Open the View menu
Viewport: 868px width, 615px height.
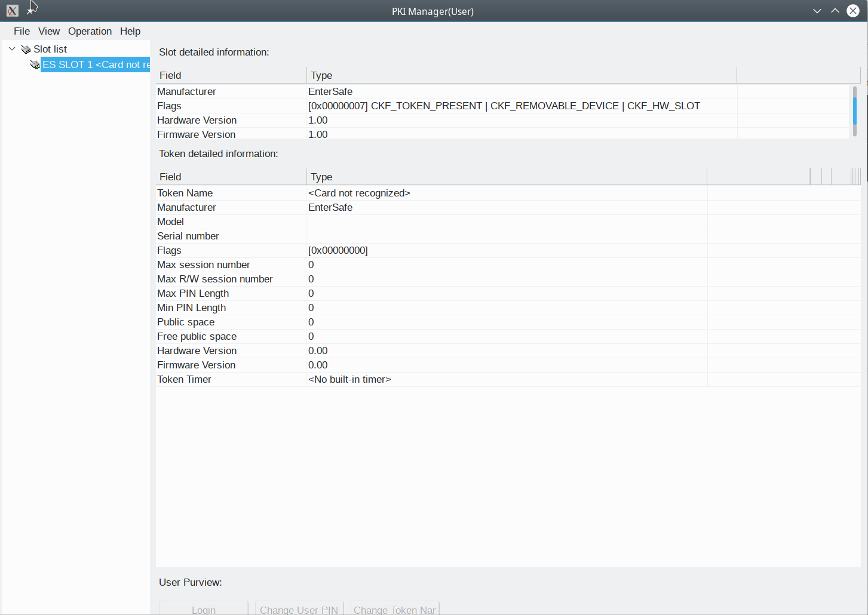pos(48,31)
